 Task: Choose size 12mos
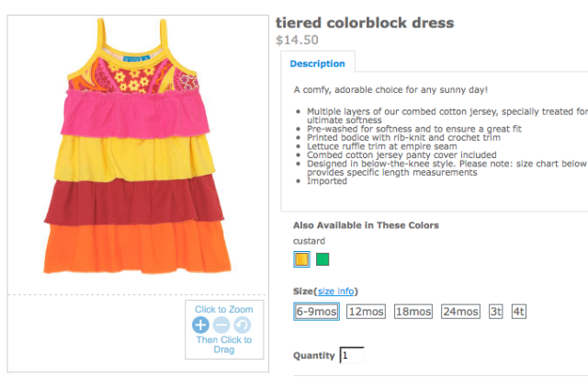pos(366,312)
